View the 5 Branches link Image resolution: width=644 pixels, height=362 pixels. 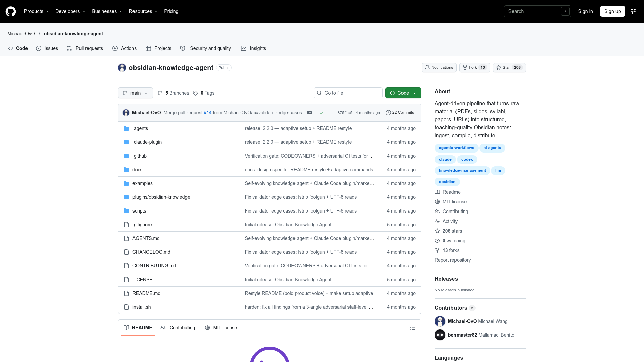pyautogui.click(x=173, y=93)
